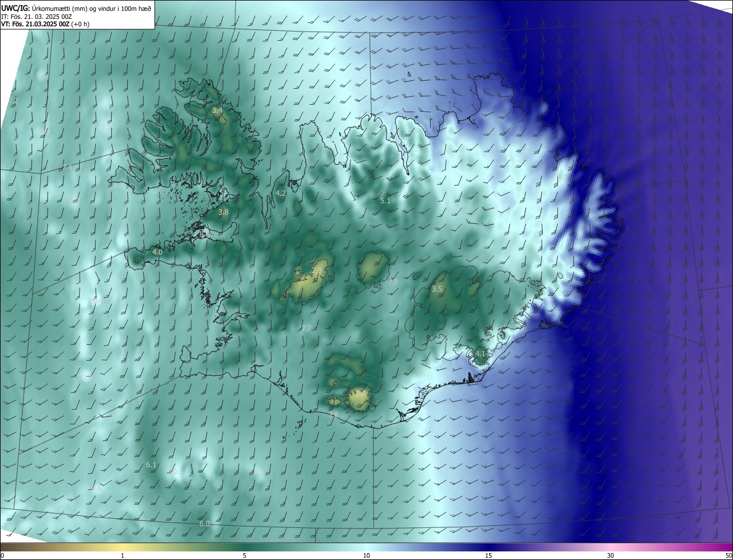Select the 'IT: Fös. 21. 03. 2025 00Z' line
The width and height of the screenshot is (733, 560).
point(36,16)
